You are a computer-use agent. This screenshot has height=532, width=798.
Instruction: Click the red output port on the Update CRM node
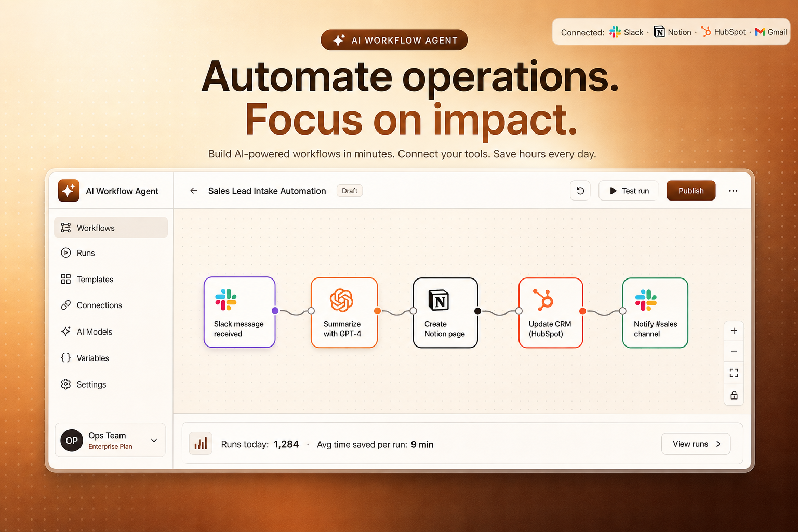583,311
